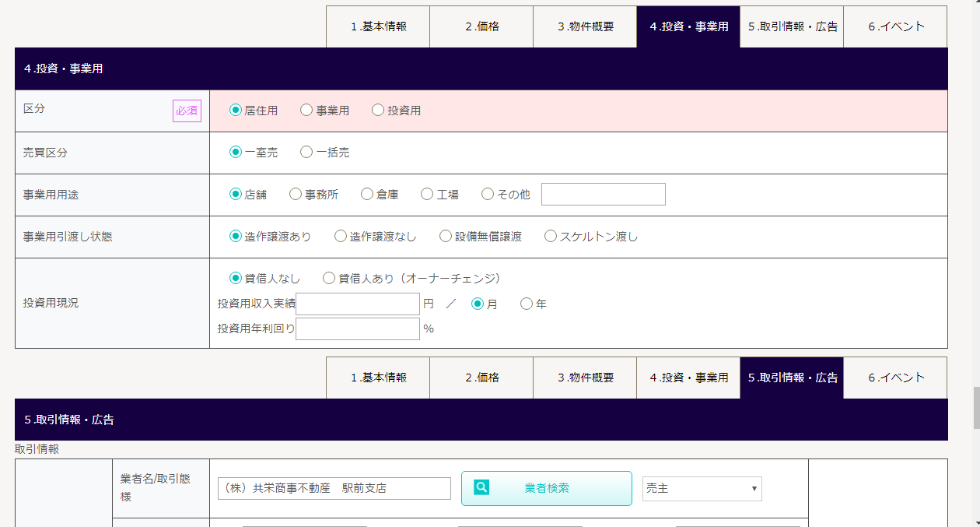Screen dimensions: 980x527
Task: Choose 一括売 for 売買区分
Action: click(306, 153)
